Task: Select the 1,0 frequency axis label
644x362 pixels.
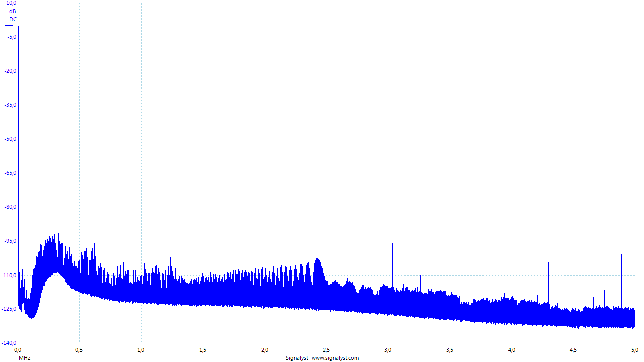Action: coord(141,349)
